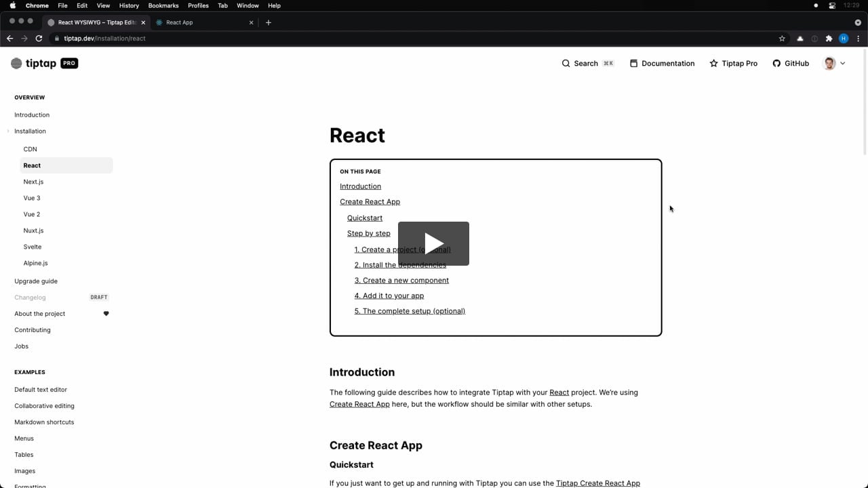868x488 pixels.
Task: Open the File menu
Action: [x=62, y=5]
